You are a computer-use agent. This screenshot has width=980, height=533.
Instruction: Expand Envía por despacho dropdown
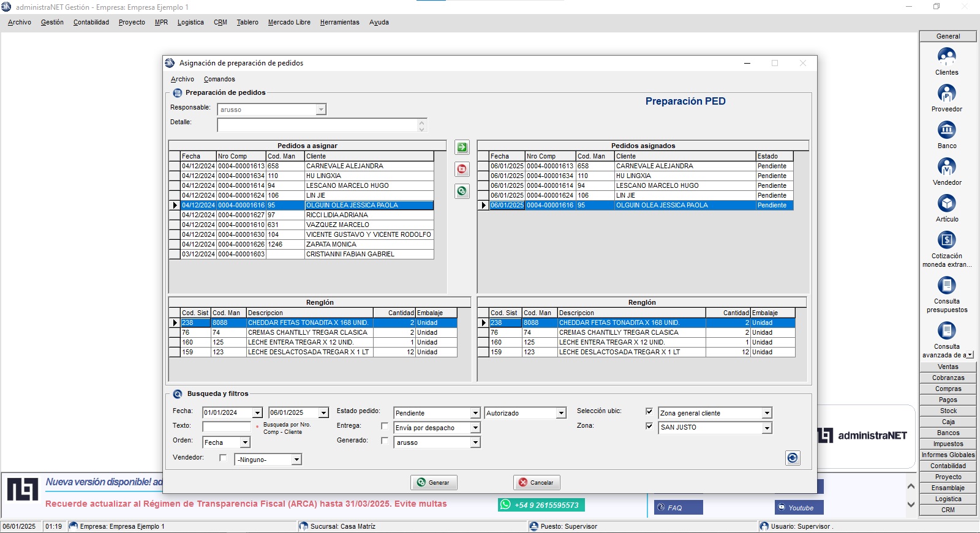475,428
